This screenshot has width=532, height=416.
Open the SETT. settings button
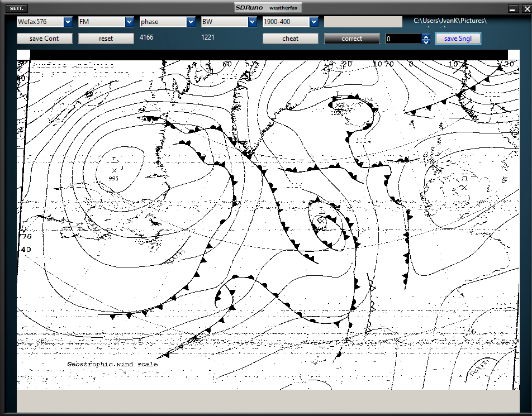point(17,8)
